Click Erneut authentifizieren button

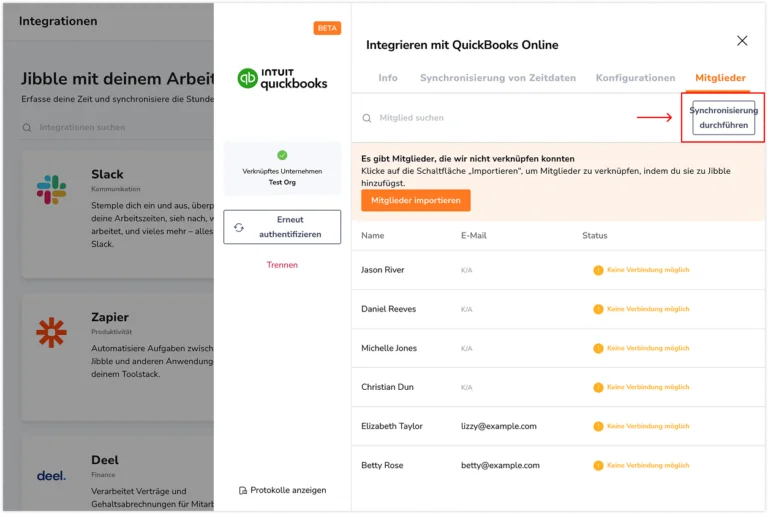(x=282, y=227)
